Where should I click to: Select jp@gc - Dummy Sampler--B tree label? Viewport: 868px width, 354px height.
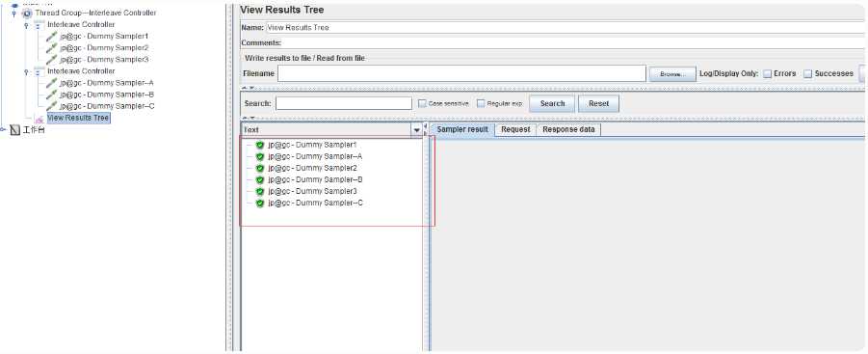click(106, 95)
